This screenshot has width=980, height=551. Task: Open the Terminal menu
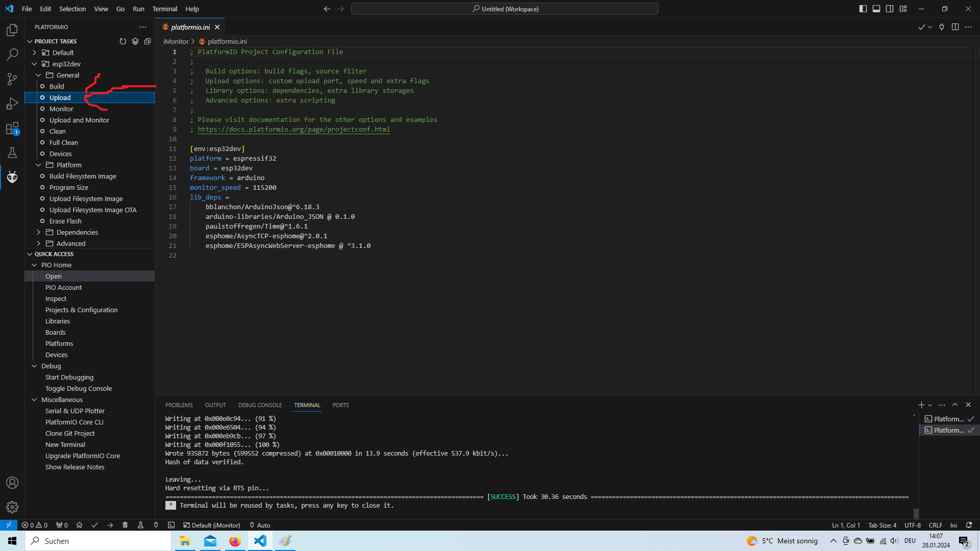(x=164, y=9)
